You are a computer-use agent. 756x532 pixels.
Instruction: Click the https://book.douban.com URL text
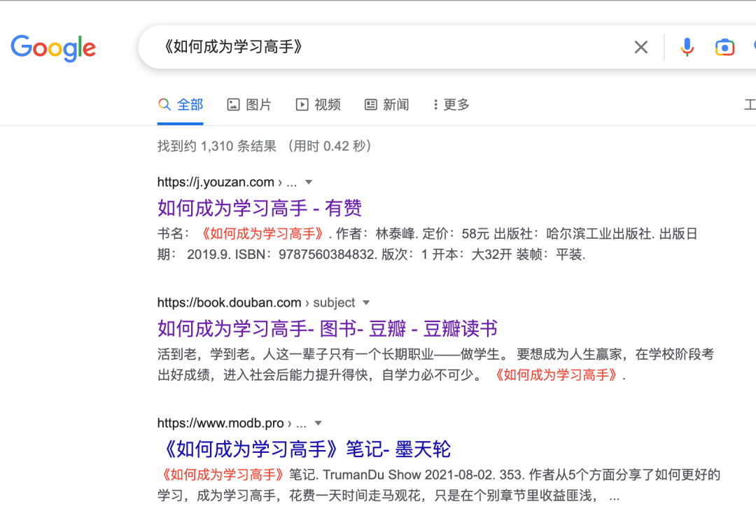tap(229, 303)
